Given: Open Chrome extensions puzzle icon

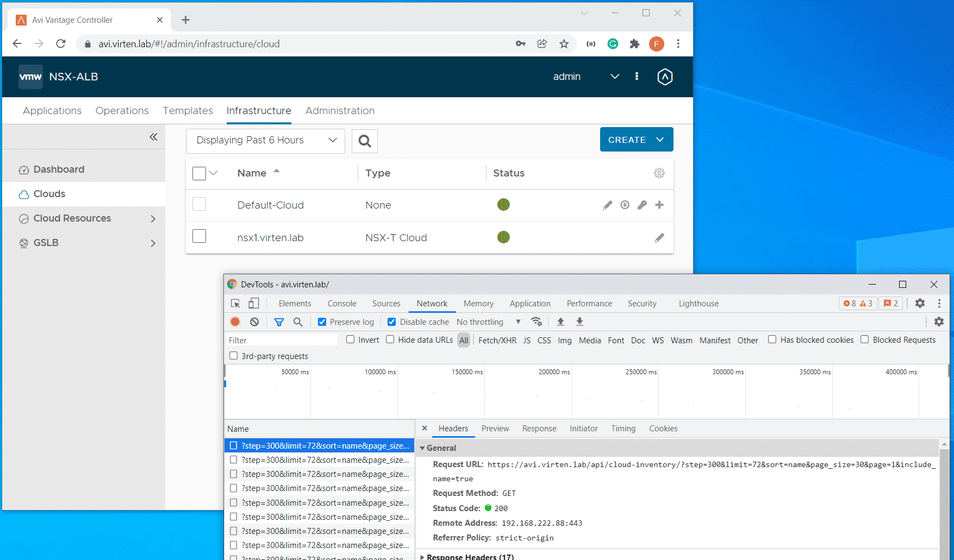Looking at the screenshot, I should 634,44.
